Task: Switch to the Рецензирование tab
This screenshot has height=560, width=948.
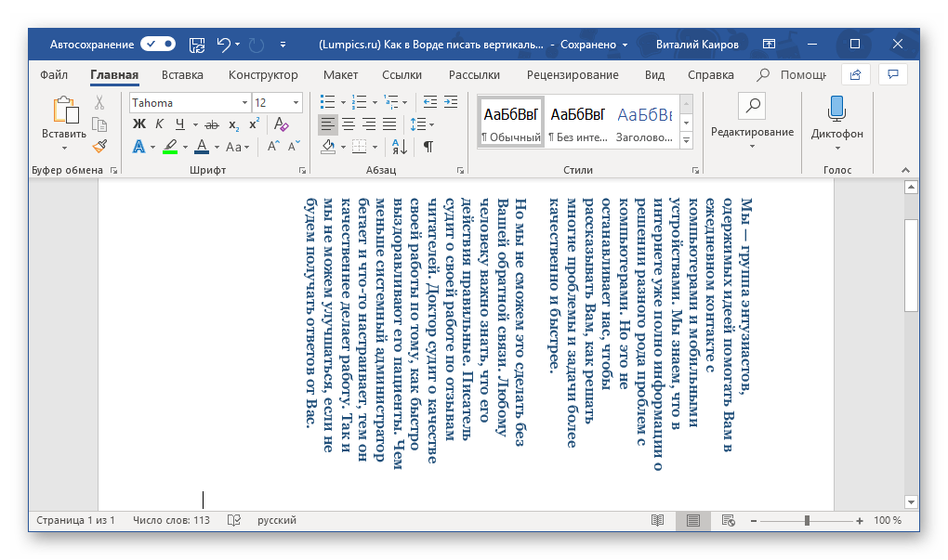Action: click(573, 75)
